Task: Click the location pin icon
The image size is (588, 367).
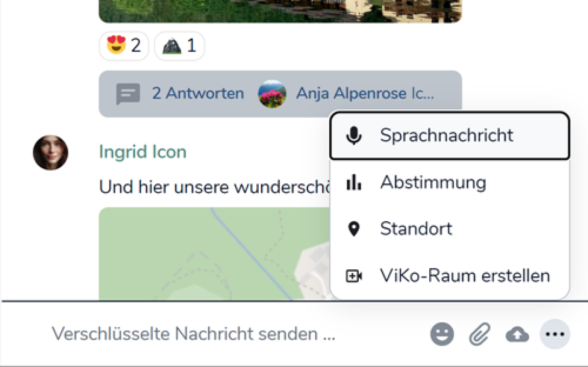Action: (x=353, y=229)
